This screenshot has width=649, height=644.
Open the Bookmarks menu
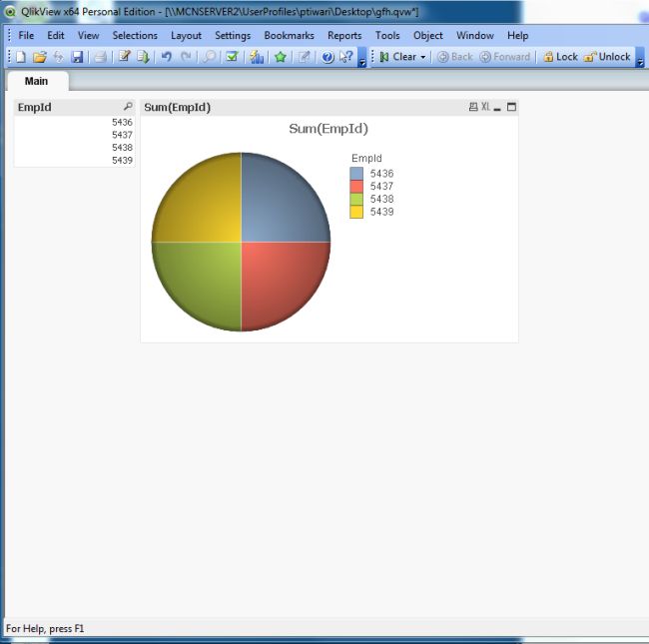289,36
